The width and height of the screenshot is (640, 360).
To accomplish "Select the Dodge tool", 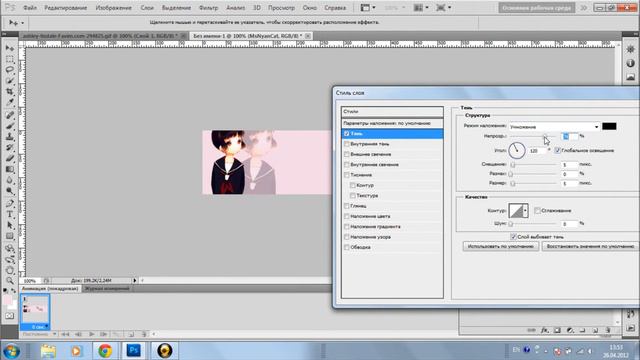I will pyautogui.click(x=10, y=191).
